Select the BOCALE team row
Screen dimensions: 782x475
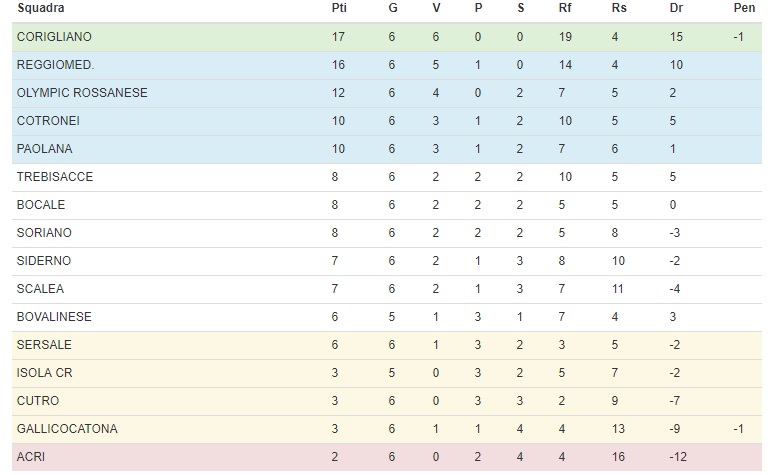coord(387,205)
